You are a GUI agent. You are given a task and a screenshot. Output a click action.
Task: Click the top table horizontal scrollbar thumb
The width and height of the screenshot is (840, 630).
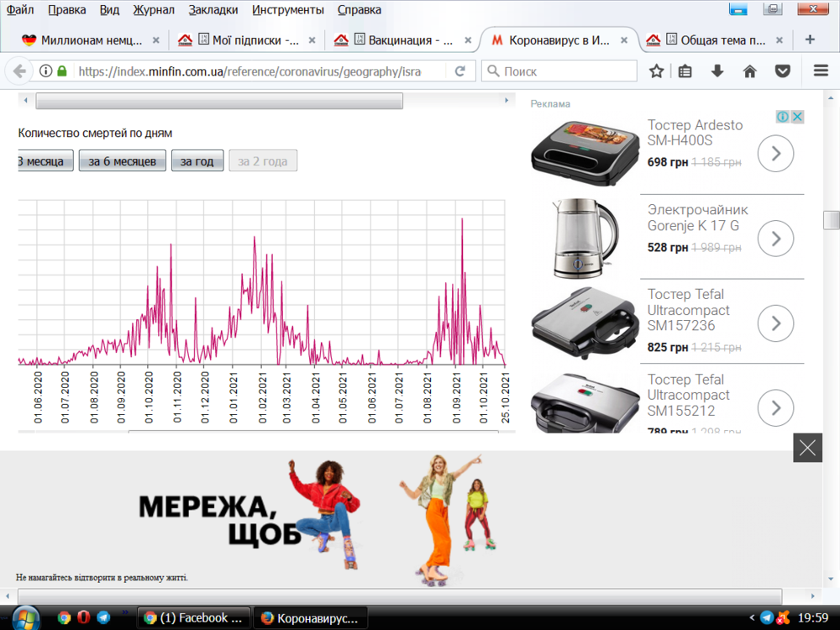[x=219, y=101]
